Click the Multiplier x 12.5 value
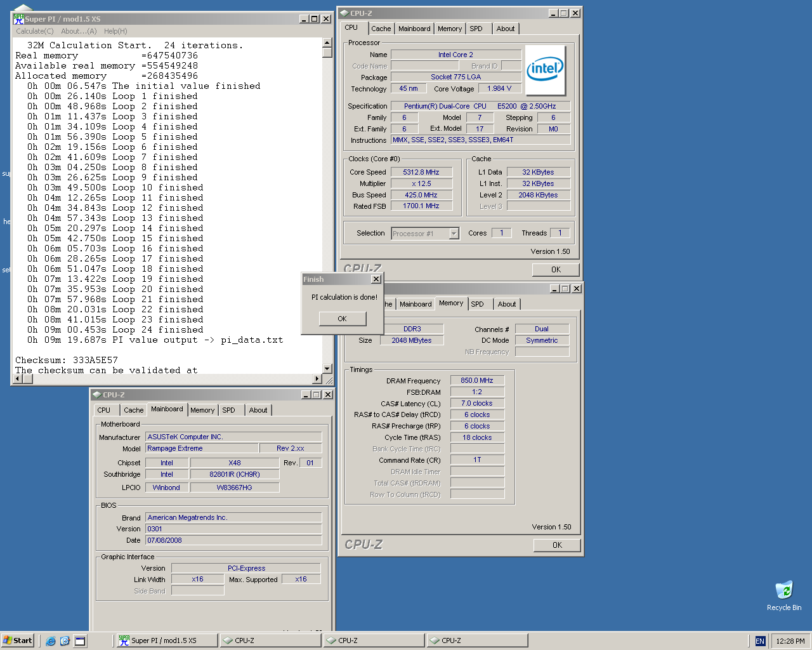The width and height of the screenshot is (812, 650). pyautogui.click(x=421, y=183)
